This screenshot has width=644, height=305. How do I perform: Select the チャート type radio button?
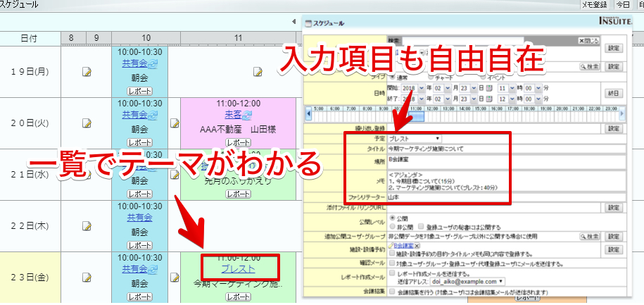[431, 77]
